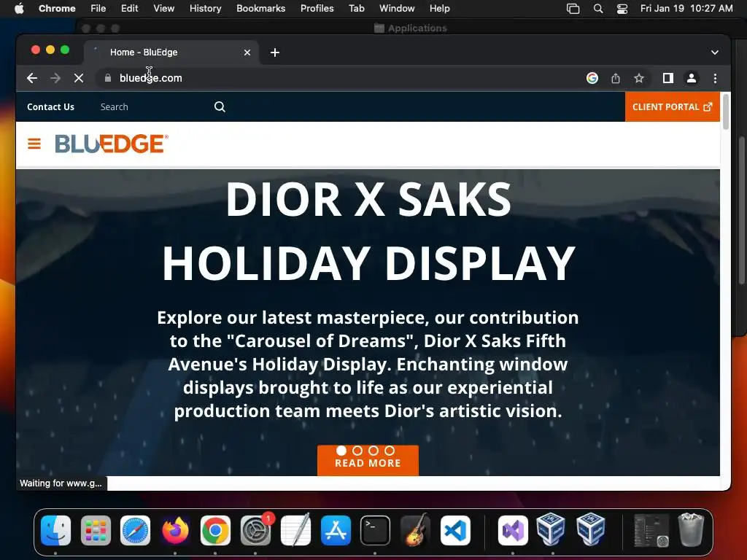
Task: Open Visual Studio from the Dock
Action: click(513, 531)
